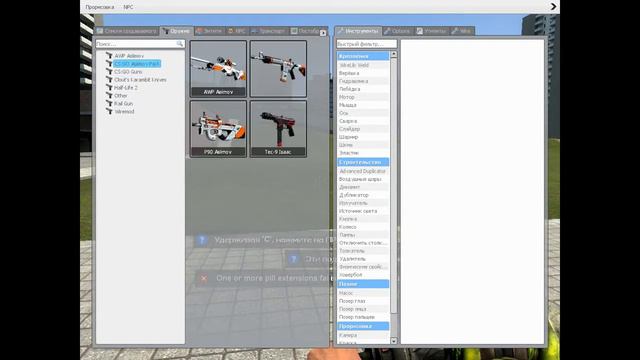The image size is (640, 360).
Task: Select the highlighted CS:GO Asiimov Pack category
Action: (x=137, y=64)
